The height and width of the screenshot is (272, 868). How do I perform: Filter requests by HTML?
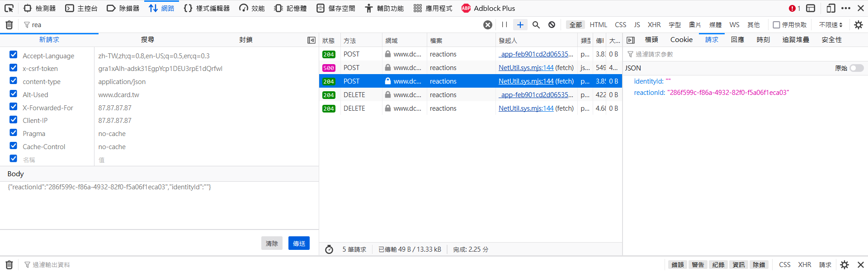point(599,25)
